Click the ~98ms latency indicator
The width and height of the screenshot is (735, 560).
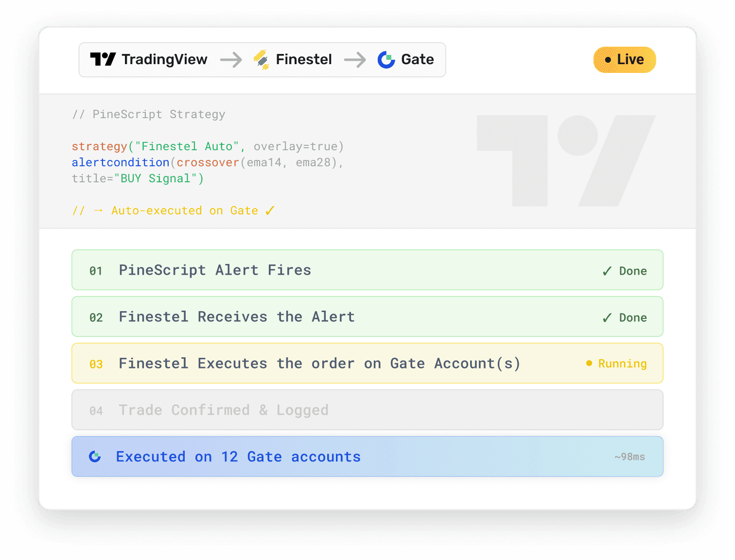pos(630,457)
